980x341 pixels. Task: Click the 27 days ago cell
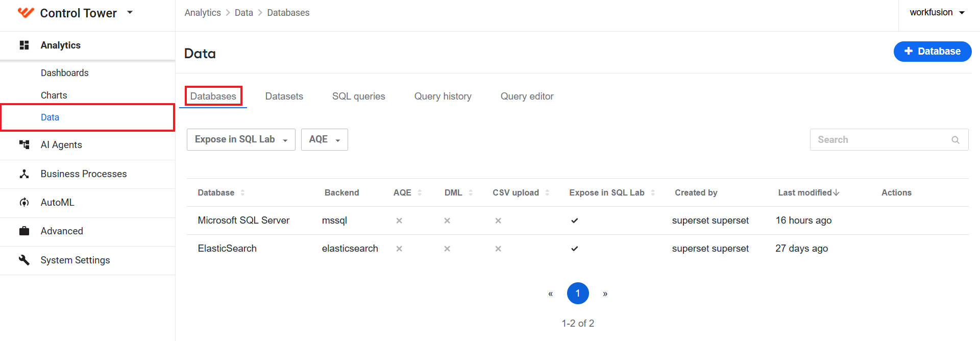[x=802, y=249]
